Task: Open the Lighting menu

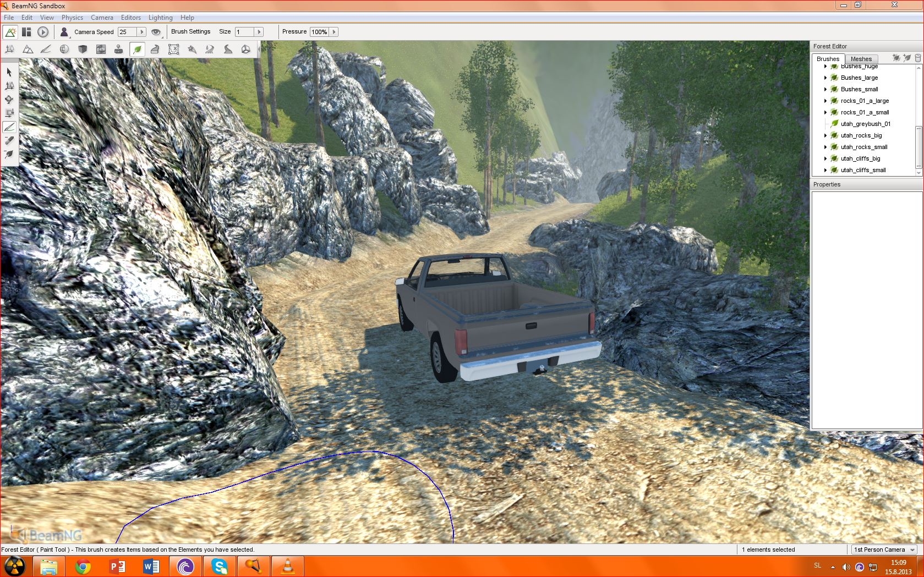Action: 160,18
